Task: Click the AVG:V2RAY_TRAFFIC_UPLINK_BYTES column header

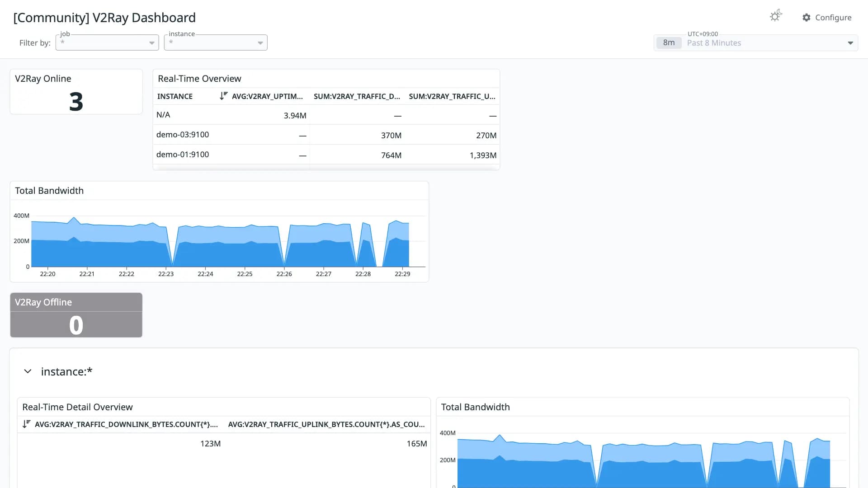Action: 326,424
